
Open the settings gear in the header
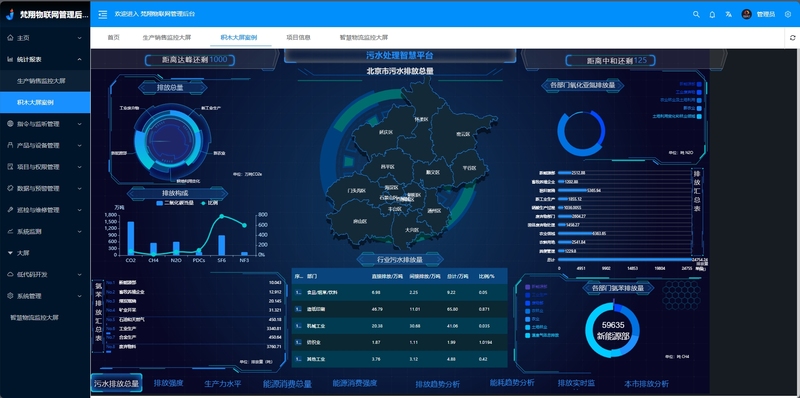tap(788, 14)
